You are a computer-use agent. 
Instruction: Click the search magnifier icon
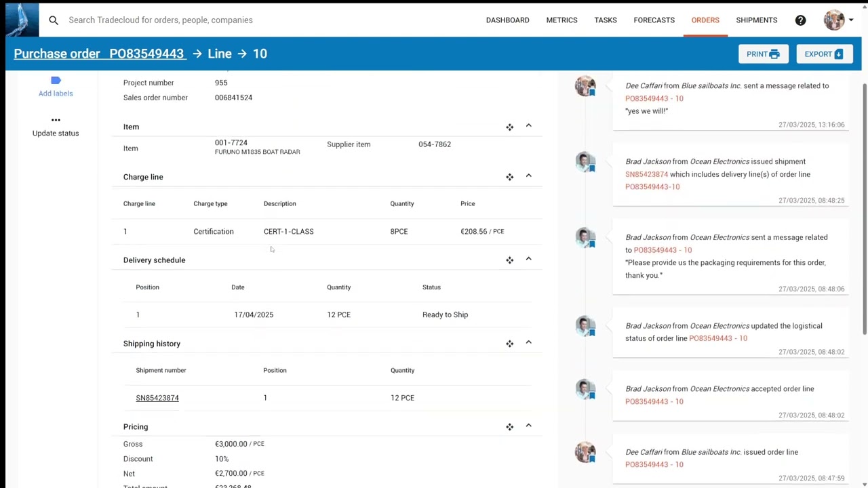pyautogui.click(x=54, y=20)
